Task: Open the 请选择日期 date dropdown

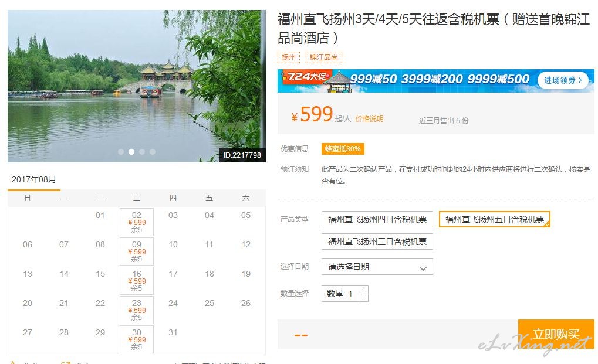Action: [x=377, y=267]
